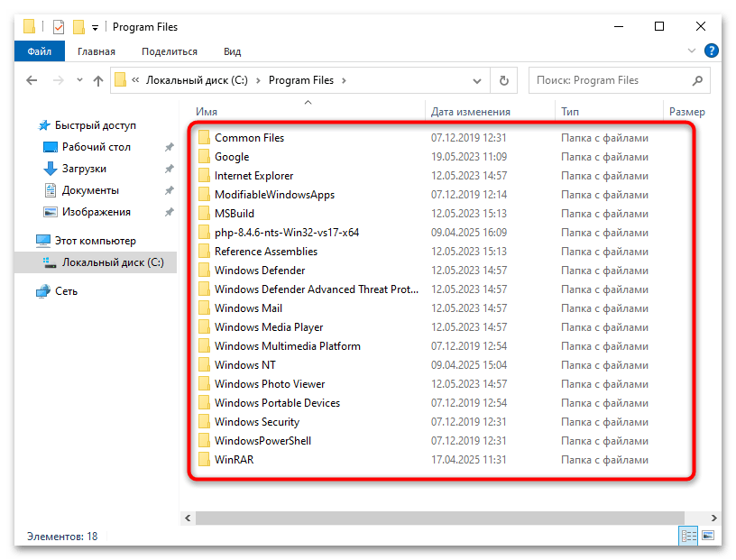The image size is (736, 560).
Task: Expand the chevron after Program Files breadcrumb
Action: [344, 80]
